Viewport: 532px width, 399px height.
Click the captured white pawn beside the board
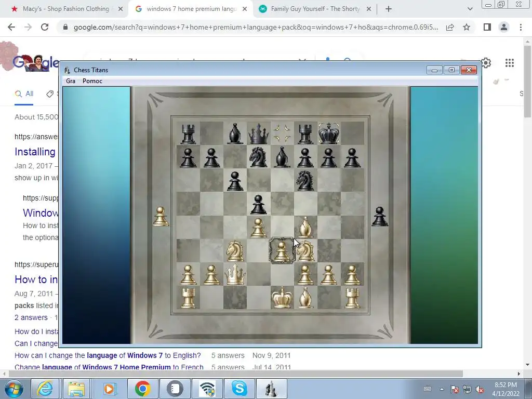click(161, 217)
